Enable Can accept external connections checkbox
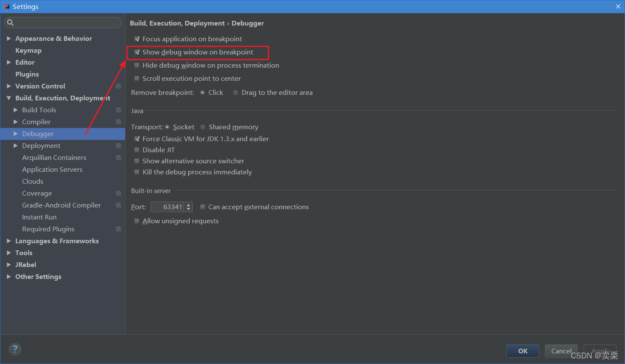625x364 pixels. (203, 207)
